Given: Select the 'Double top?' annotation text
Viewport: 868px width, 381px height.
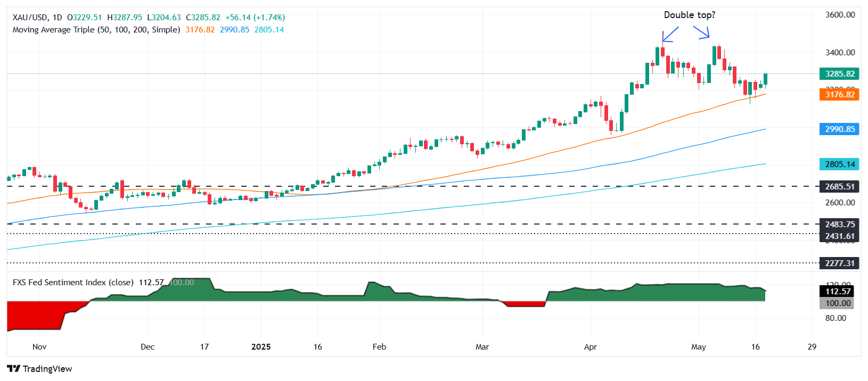Looking at the screenshot, I should pos(689,15).
